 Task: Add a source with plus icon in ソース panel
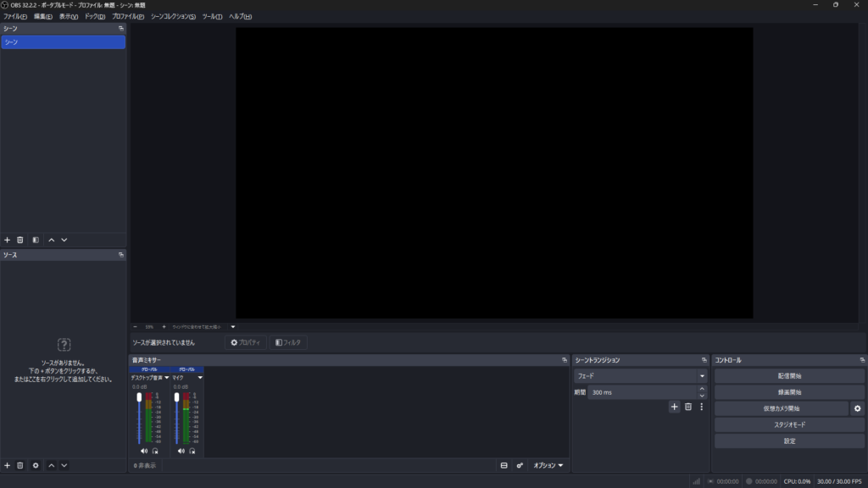click(7, 465)
